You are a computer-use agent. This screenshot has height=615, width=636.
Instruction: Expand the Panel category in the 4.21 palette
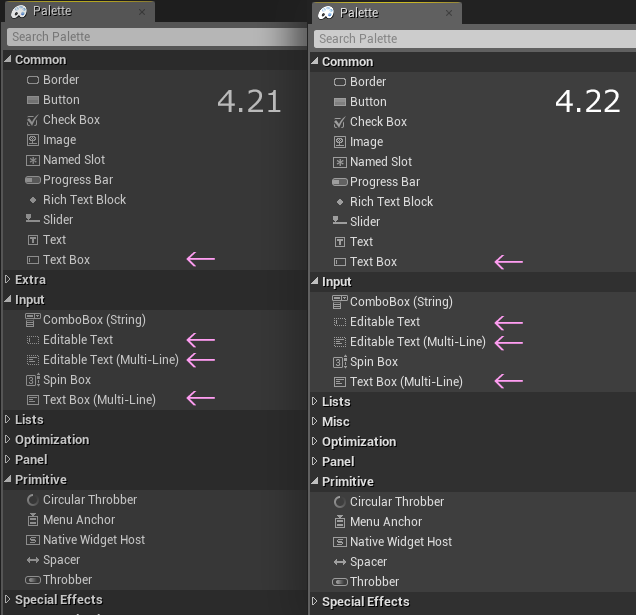point(7,459)
